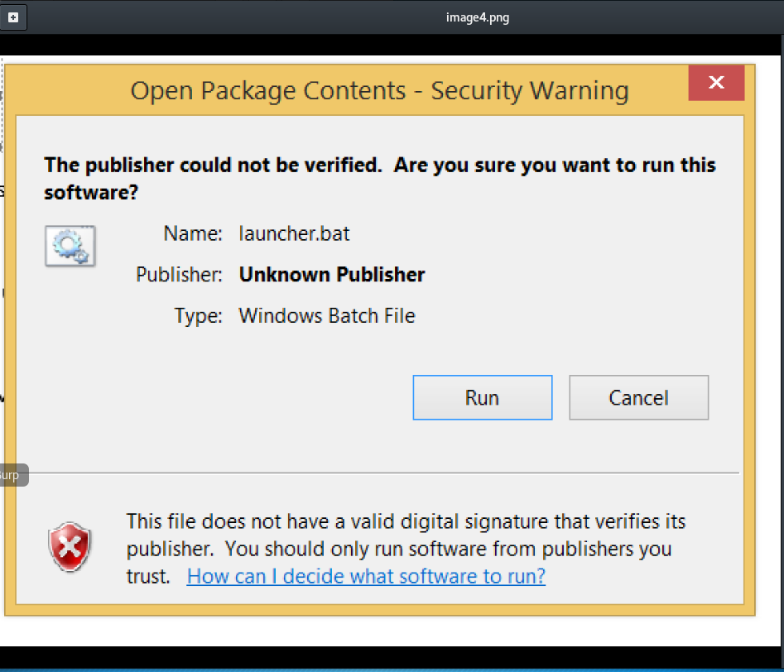This screenshot has height=672, width=784.
Task: Click the 'Windows Batch File' type text
Action: pyautogui.click(x=327, y=315)
